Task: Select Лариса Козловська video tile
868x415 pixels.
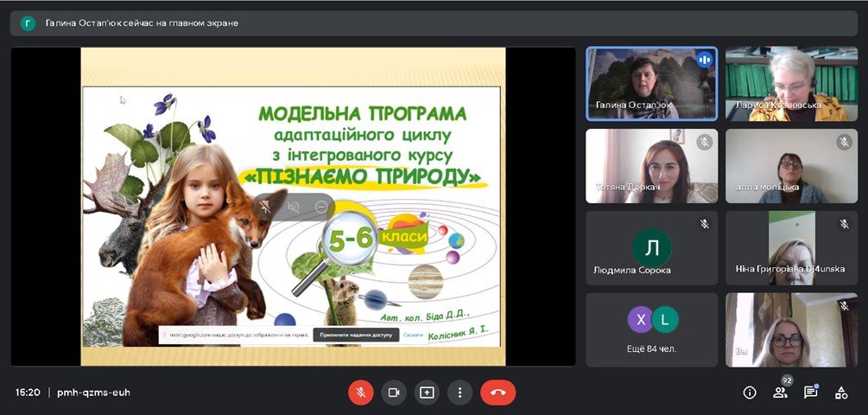Action: pos(792,84)
